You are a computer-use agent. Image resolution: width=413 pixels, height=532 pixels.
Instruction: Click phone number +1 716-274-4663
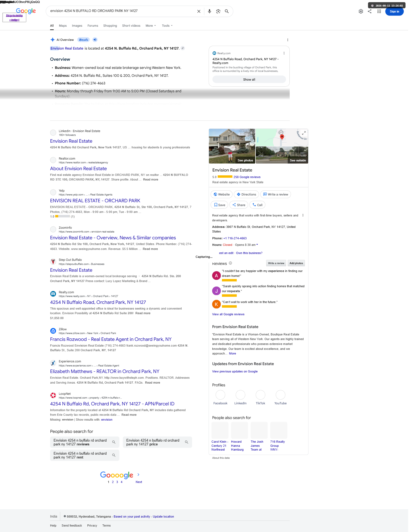coord(235,238)
